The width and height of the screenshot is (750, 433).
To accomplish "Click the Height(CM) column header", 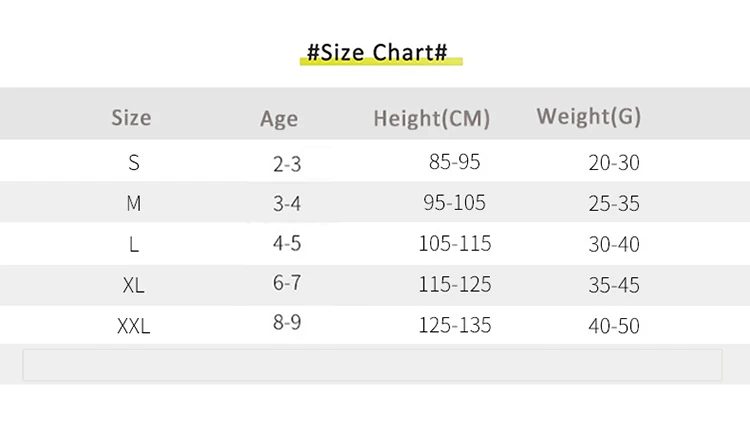I will [x=432, y=119].
